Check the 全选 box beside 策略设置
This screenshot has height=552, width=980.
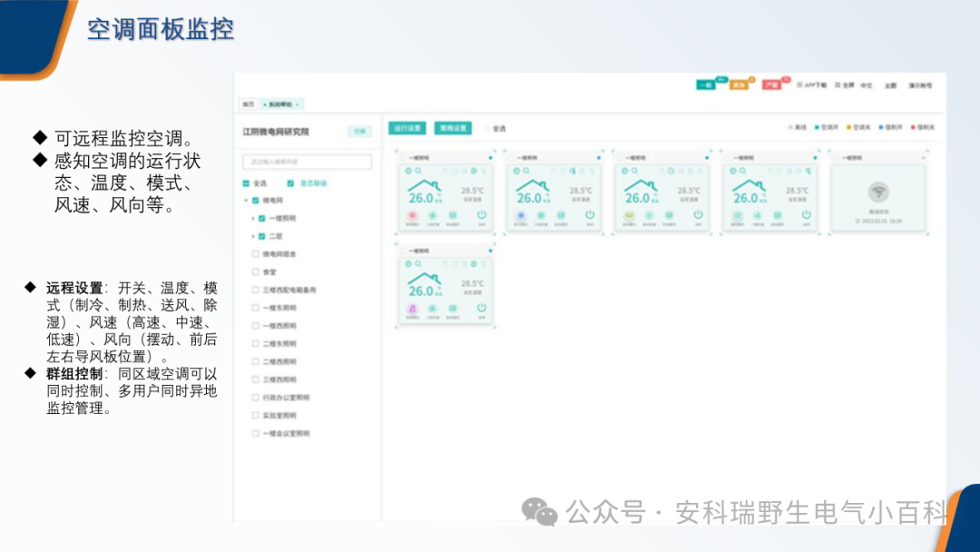487,129
